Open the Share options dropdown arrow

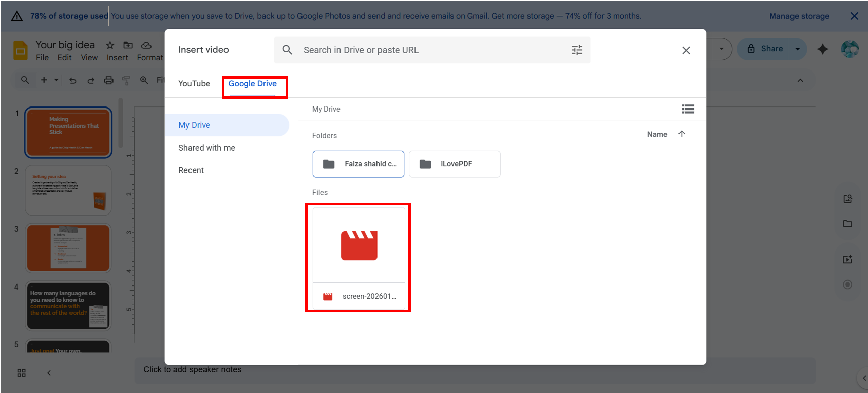coord(798,49)
